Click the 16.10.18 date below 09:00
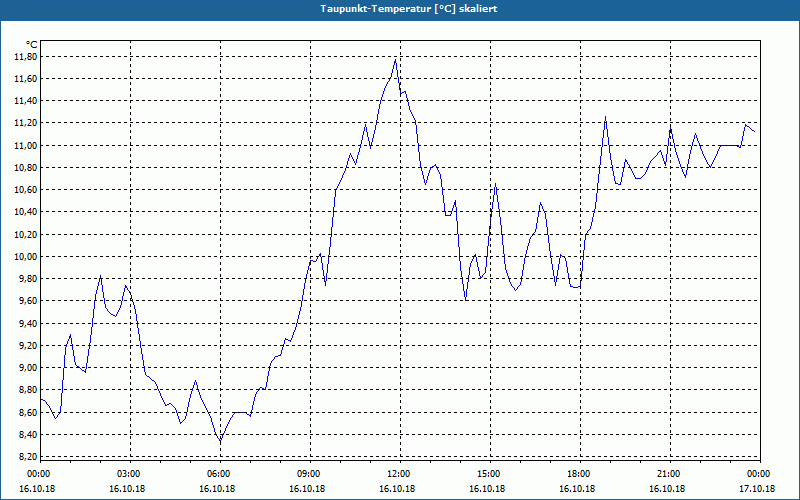 (307, 489)
